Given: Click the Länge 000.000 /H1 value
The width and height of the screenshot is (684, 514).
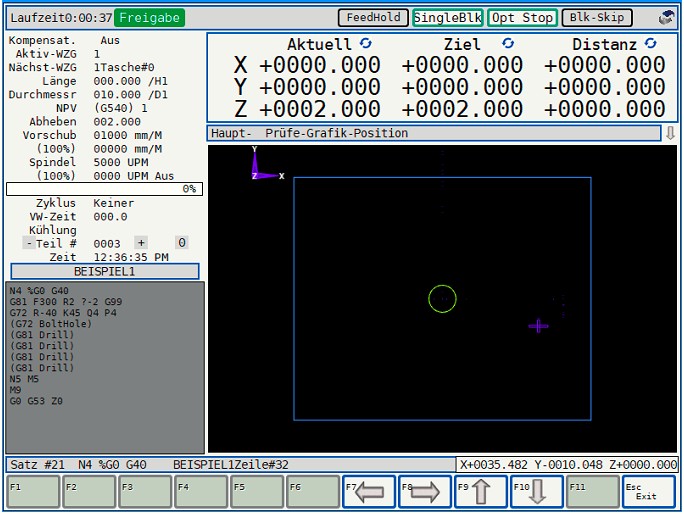Looking at the screenshot, I should click(x=130, y=81).
